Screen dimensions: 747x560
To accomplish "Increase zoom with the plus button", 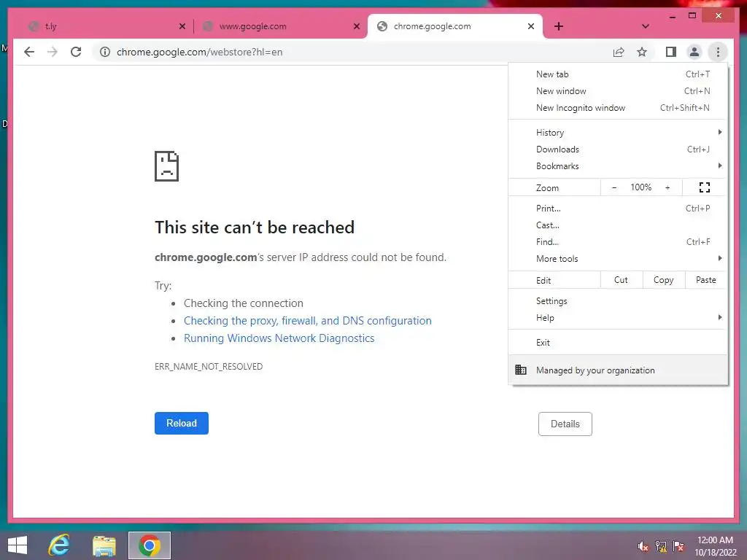I will click(667, 187).
